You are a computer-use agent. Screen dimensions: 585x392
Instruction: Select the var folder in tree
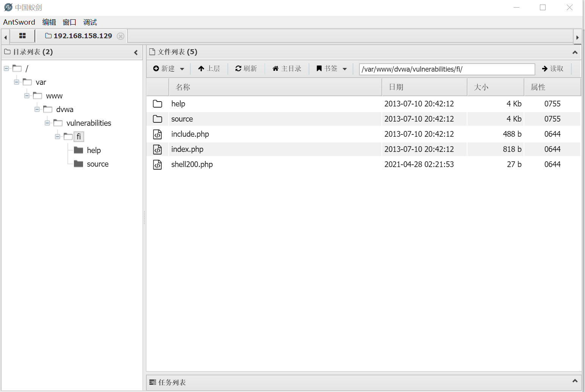pos(41,82)
